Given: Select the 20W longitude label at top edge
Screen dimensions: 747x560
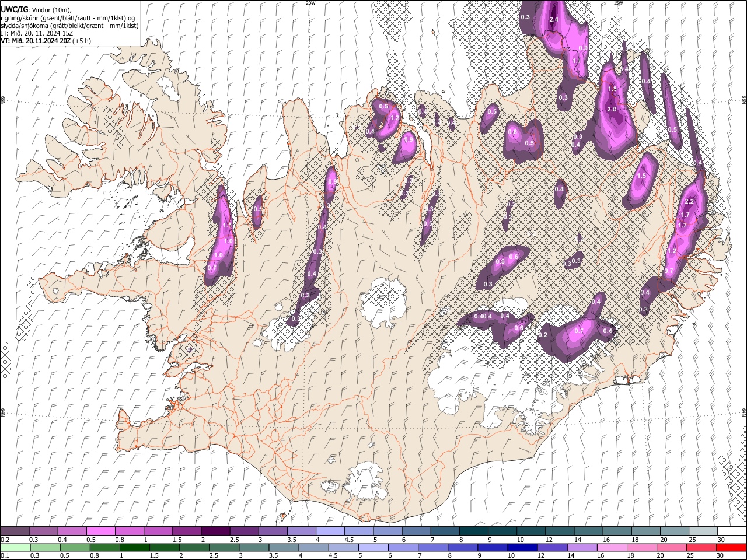Looking at the screenshot, I should click(x=310, y=3).
